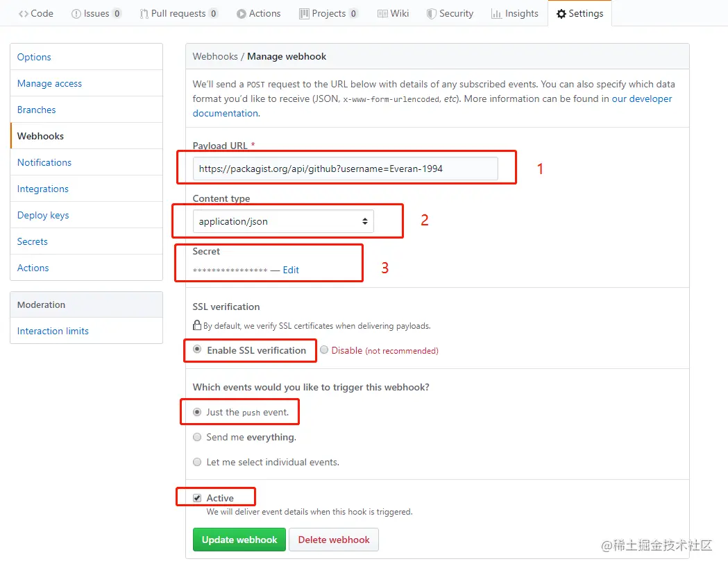728x568 pixels.
Task: Go to Branches settings
Action: pyautogui.click(x=86, y=110)
